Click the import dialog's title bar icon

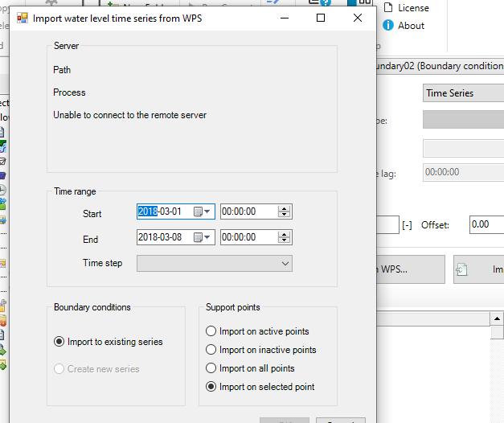(23, 18)
